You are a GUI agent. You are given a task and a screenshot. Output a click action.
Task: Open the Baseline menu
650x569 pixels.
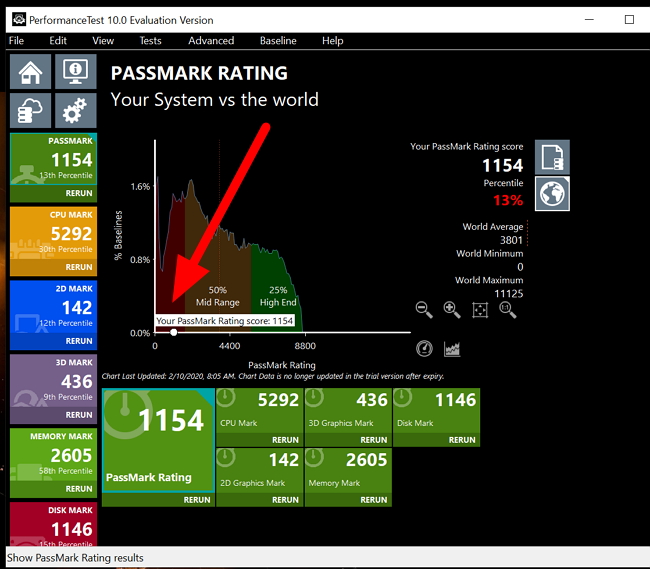click(x=278, y=41)
